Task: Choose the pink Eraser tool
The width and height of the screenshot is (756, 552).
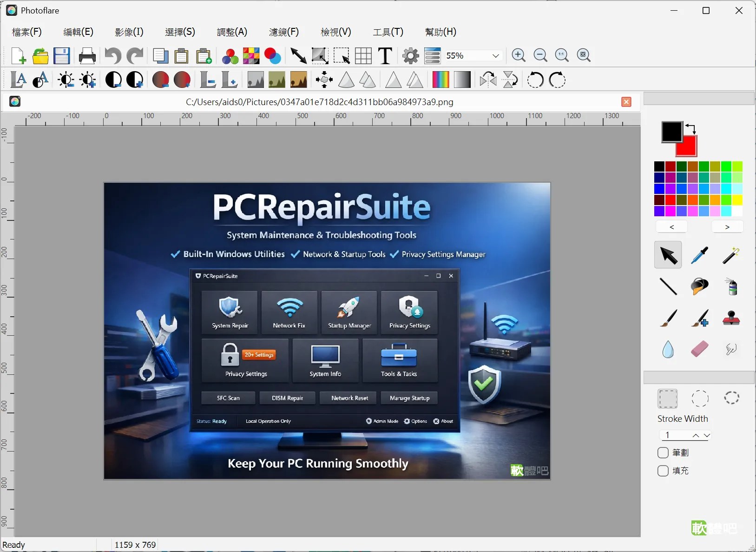Action: click(x=699, y=349)
